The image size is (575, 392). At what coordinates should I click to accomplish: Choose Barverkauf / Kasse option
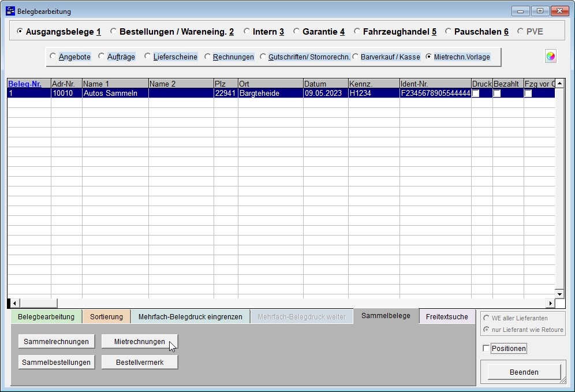pos(386,57)
